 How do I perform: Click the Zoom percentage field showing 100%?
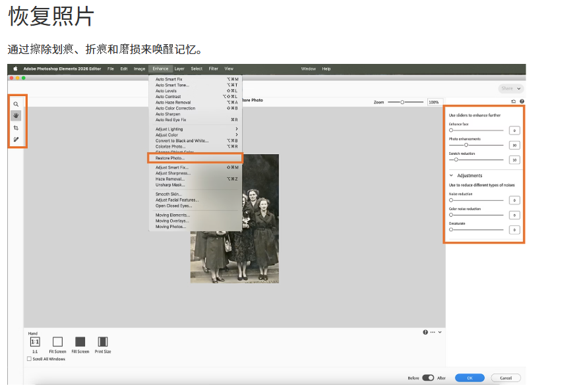(434, 102)
